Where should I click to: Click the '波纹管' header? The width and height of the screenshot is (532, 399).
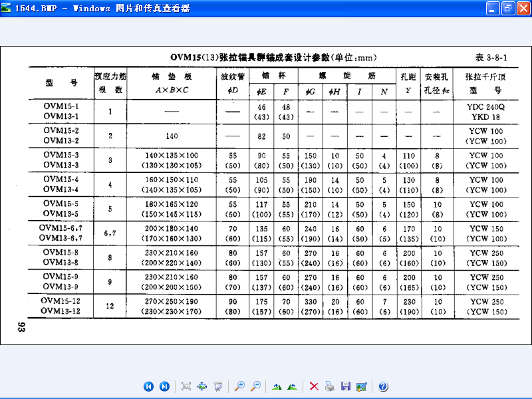[x=233, y=77]
